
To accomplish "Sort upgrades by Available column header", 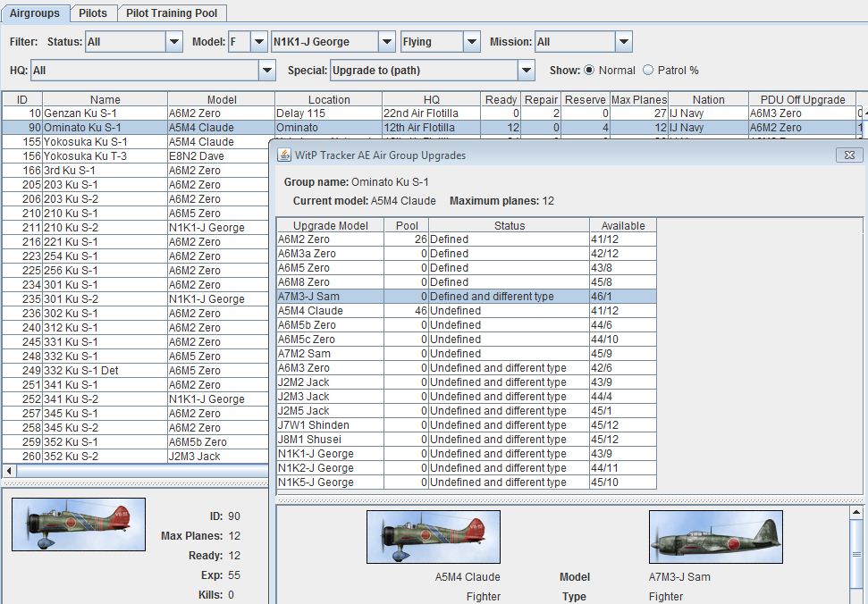I will coord(622,225).
